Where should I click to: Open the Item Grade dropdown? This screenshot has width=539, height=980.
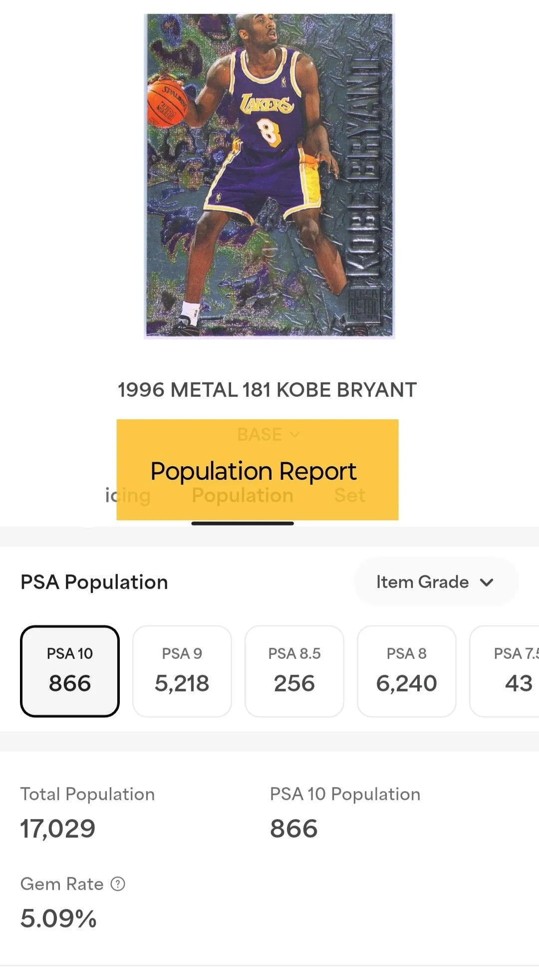coord(436,582)
